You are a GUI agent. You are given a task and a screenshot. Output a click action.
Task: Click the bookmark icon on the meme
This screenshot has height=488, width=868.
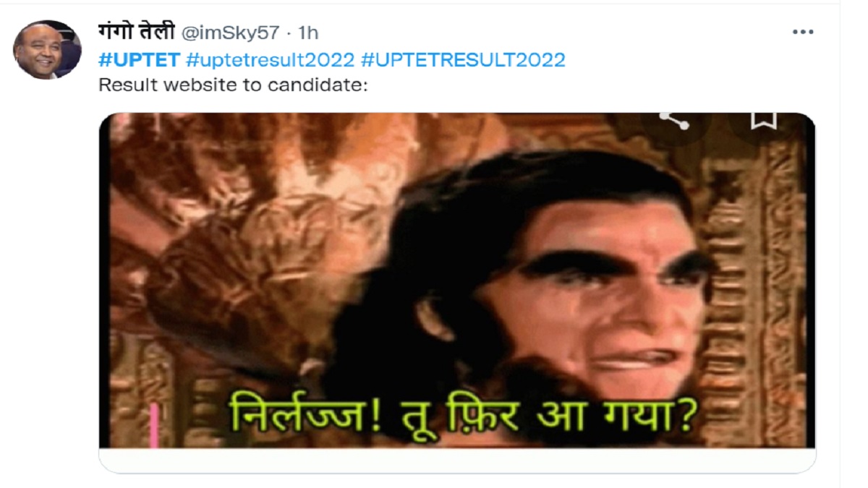763,121
